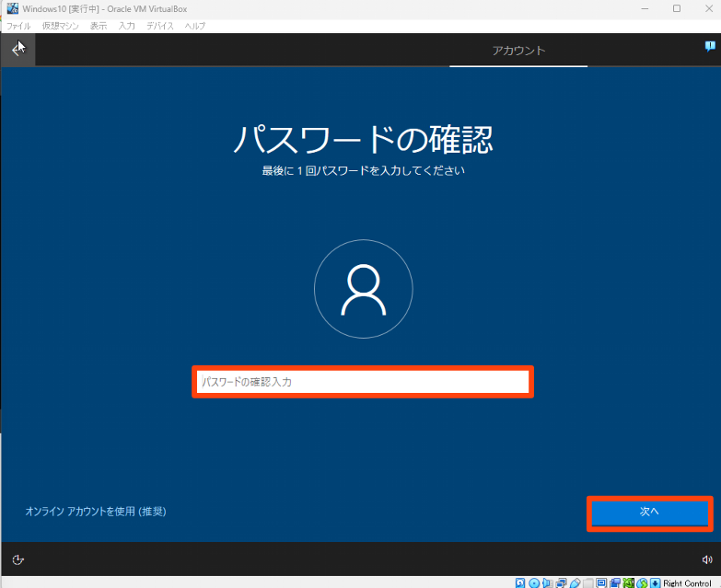Maximize the VirtualBox window

(677, 8)
